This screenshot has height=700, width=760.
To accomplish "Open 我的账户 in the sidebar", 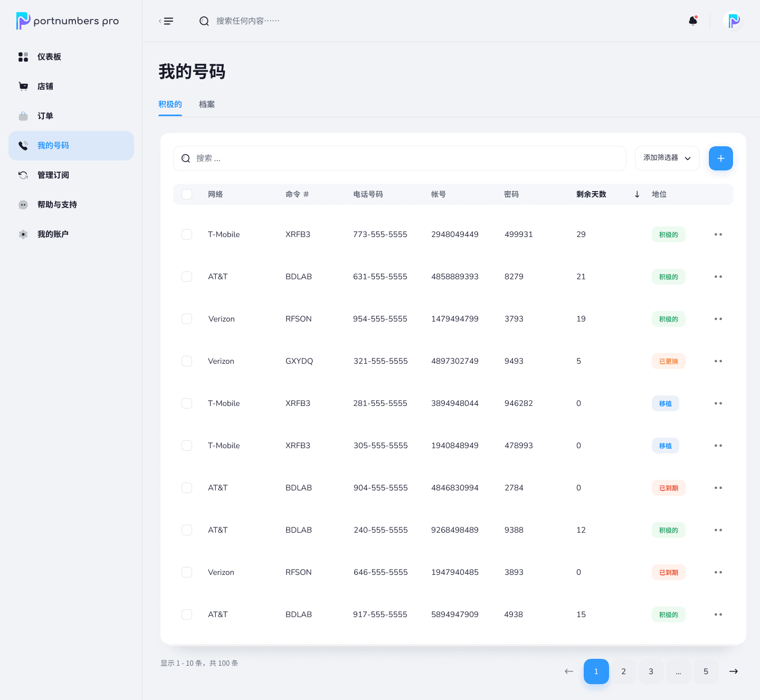I will [x=71, y=234].
